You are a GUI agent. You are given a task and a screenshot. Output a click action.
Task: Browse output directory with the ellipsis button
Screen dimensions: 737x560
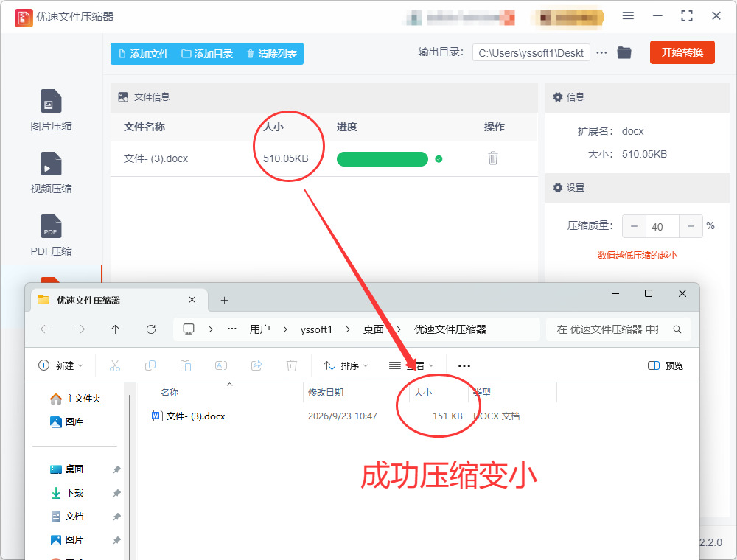(x=601, y=52)
